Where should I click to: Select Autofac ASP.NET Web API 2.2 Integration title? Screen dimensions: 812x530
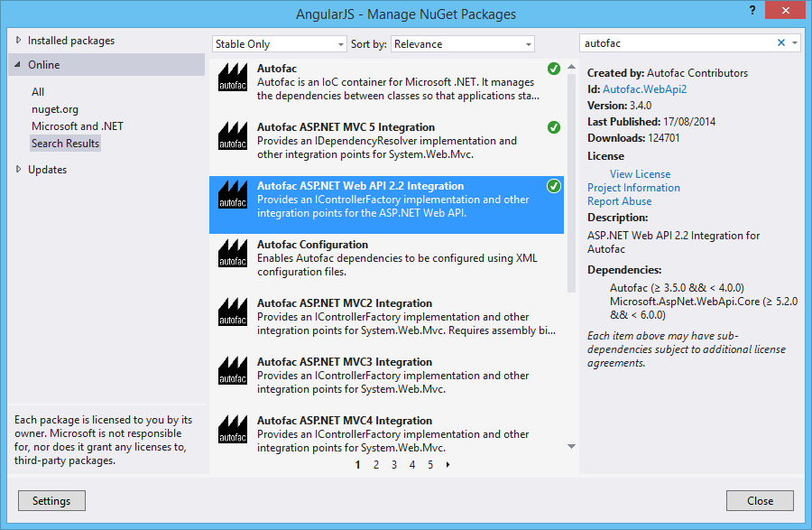(x=360, y=185)
